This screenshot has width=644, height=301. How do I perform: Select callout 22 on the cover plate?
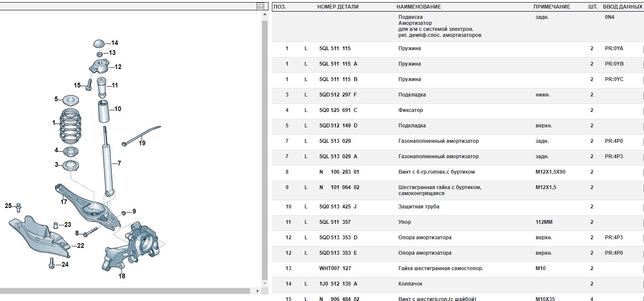[80, 246]
